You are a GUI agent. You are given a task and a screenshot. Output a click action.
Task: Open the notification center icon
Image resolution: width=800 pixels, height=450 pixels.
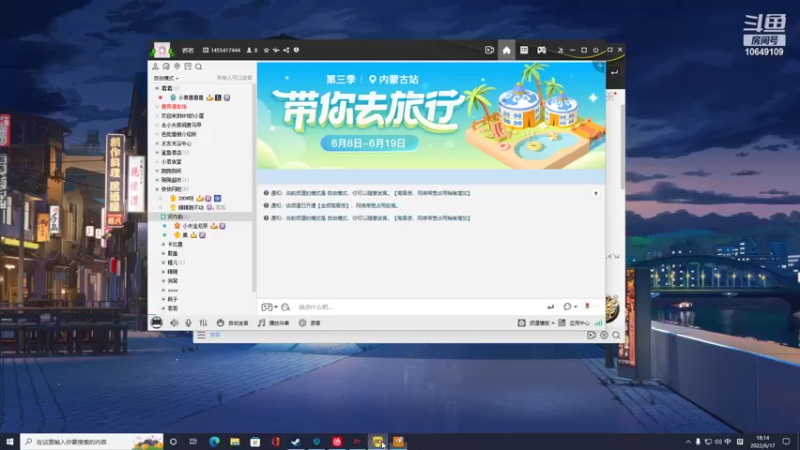pos(786,441)
